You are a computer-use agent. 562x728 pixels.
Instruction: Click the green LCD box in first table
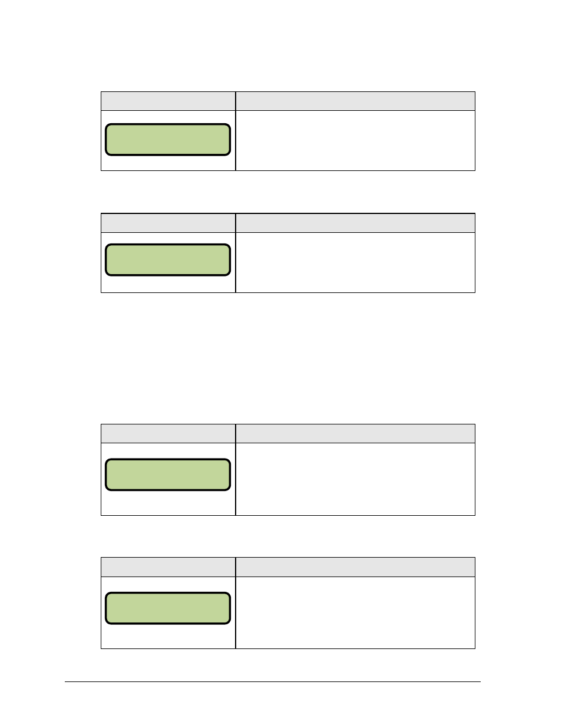[x=168, y=140]
